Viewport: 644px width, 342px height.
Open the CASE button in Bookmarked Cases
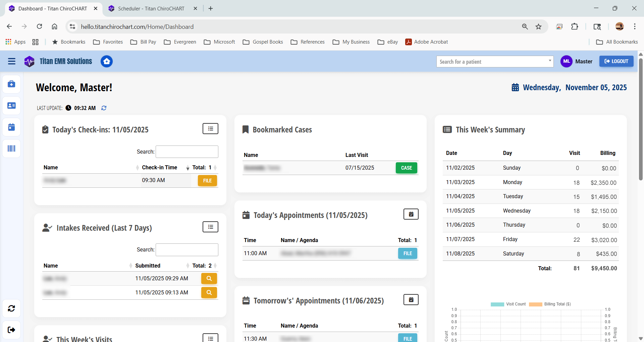[x=406, y=168]
